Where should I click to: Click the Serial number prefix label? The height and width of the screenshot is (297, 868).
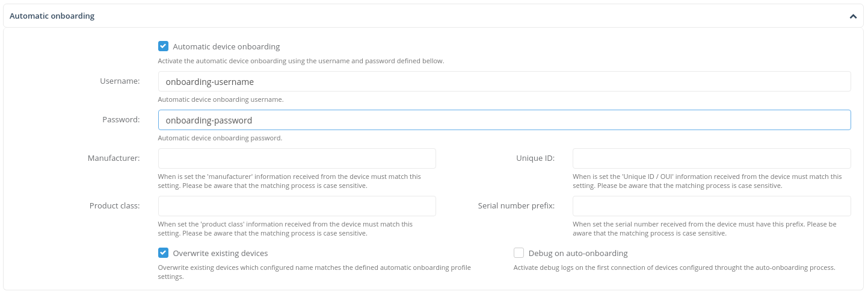[x=516, y=206]
